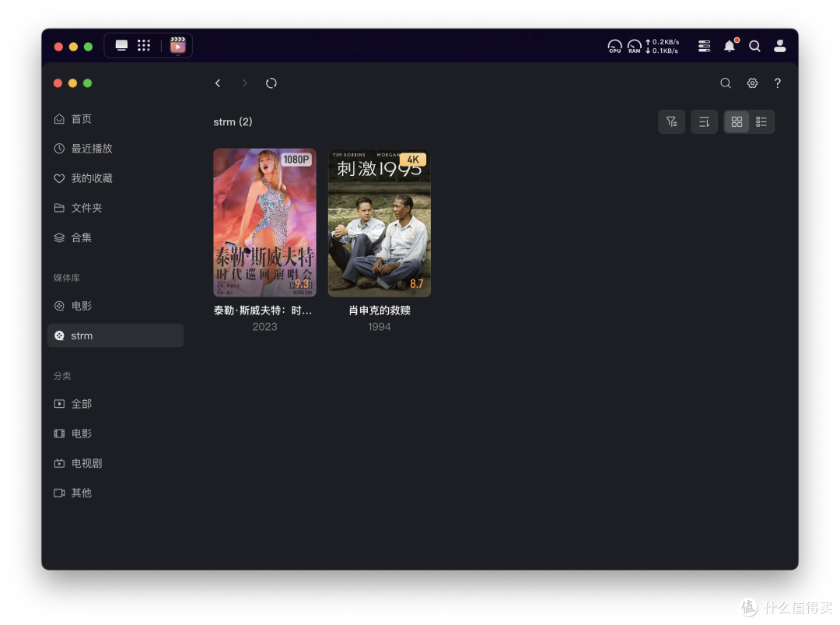Open notifications bell icon
This screenshot has height=625, width=840.
coord(730,46)
